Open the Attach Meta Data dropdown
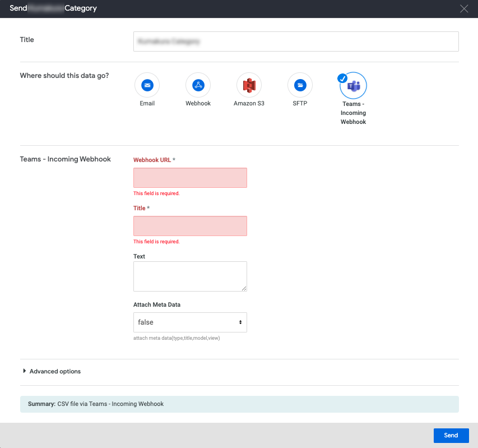 [190, 322]
